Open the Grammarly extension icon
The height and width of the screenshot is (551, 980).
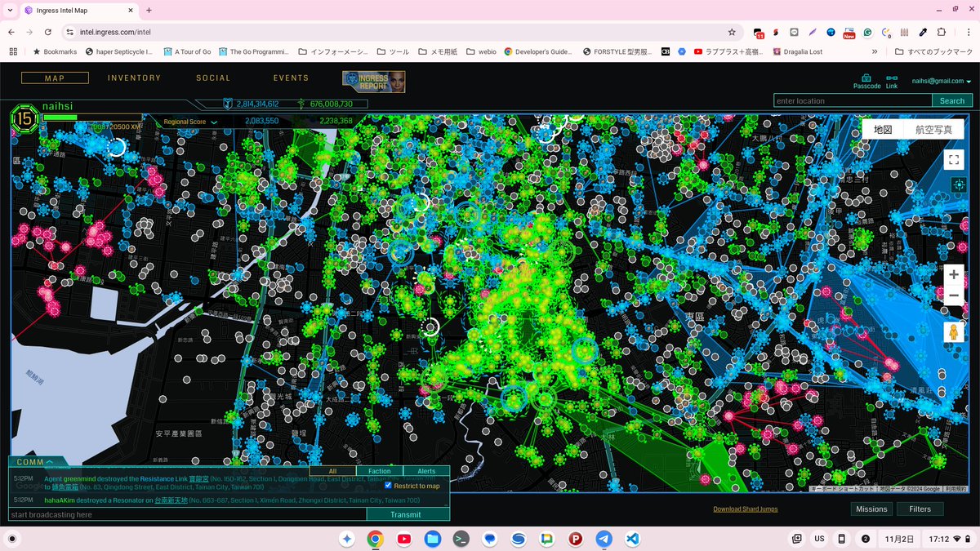[x=867, y=32]
